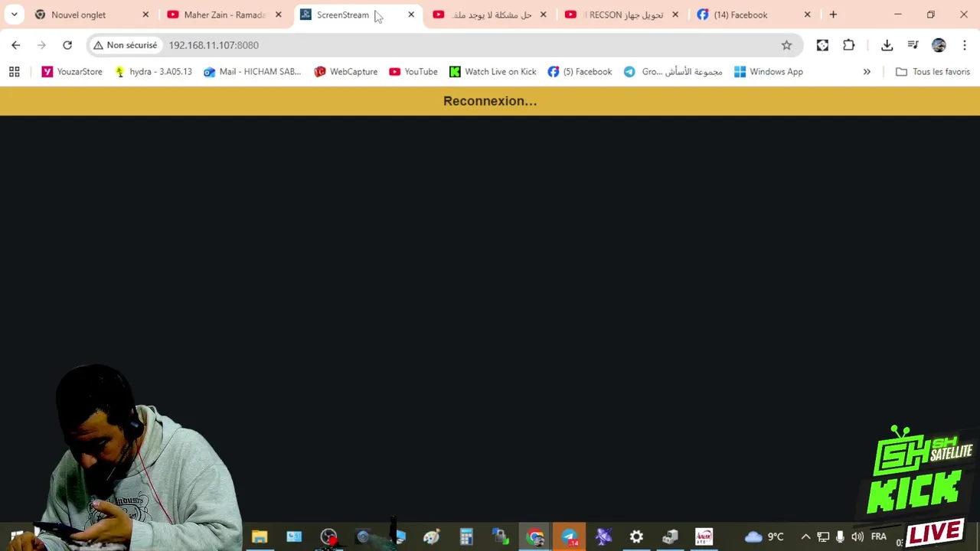The width and height of the screenshot is (980, 551).
Task: Open the satellite dish app in taskbar
Action: pyautogui.click(x=603, y=537)
